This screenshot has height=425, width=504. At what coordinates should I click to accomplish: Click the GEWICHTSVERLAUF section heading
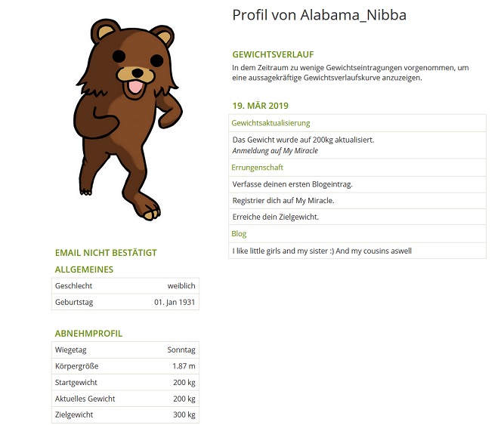273,54
